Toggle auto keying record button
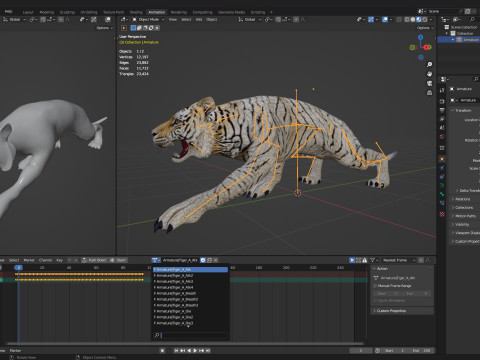480x360 pixels. tap(162, 350)
